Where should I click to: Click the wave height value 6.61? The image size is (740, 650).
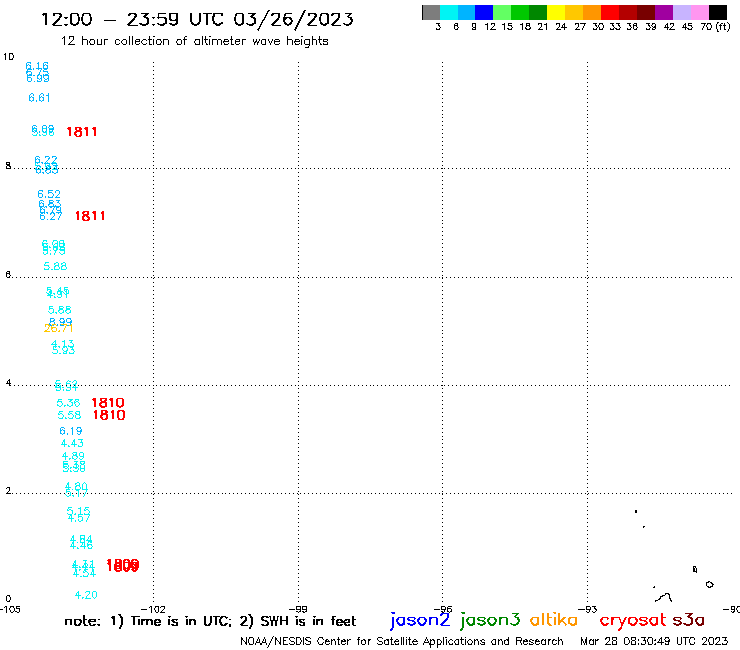tap(39, 98)
